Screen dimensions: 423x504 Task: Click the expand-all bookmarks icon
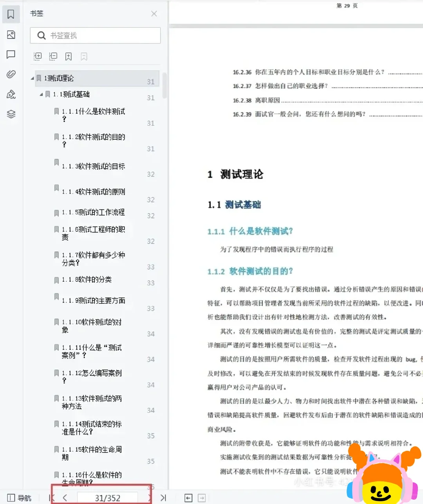[x=38, y=56]
